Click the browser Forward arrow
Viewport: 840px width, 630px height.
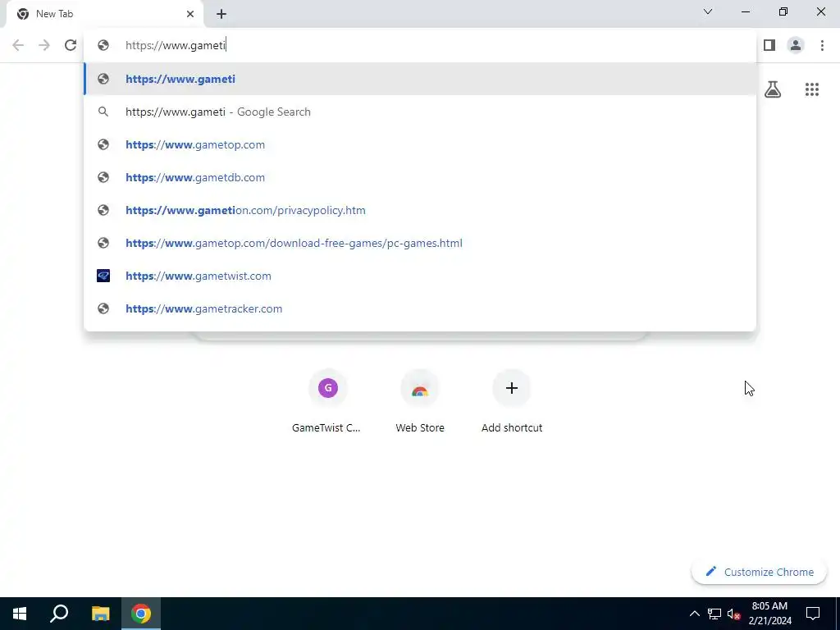44,45
